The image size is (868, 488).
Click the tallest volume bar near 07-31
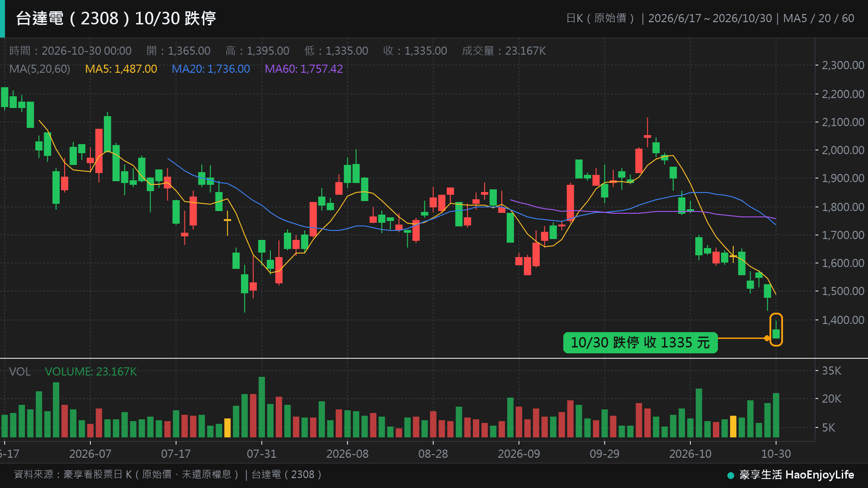[262, 407]
